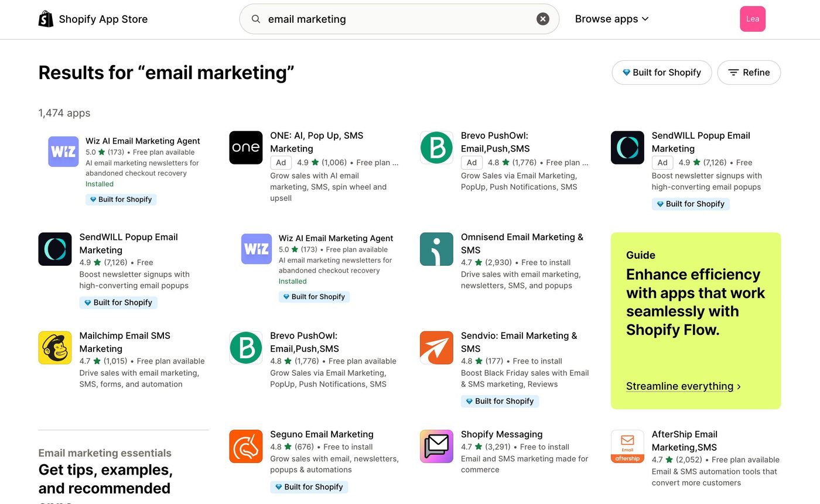Screen dimensions: 820x504
Task: Click the Mailchimp monkey icon
Action: (x=55, y=348)
